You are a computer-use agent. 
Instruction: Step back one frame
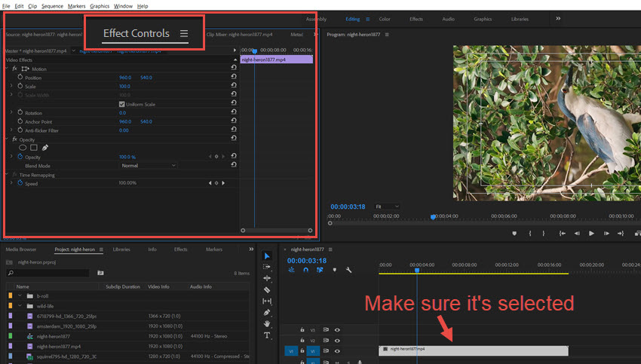[577, 234]
